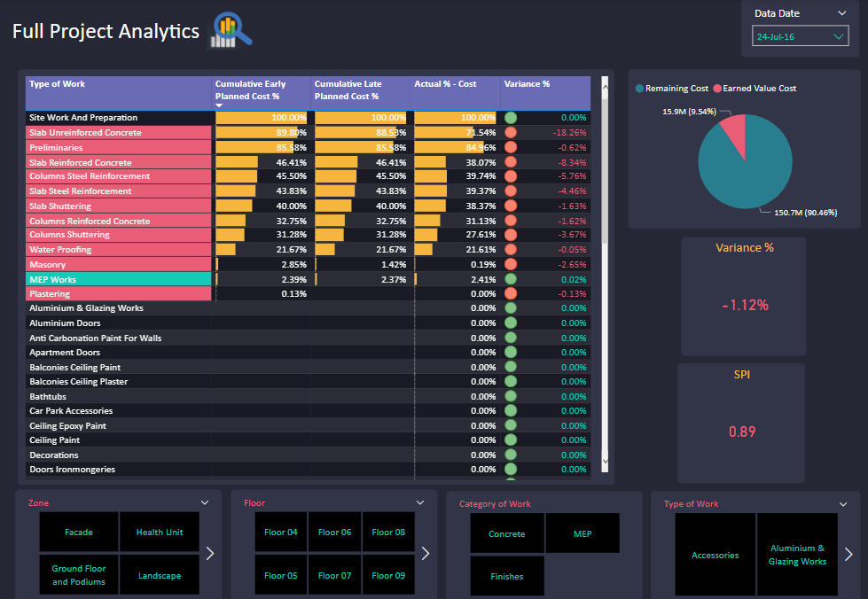The height and width of the screenshot is (599, 868).
Task: Open the 24-Jul-16 date dropdown
Action: click(798, 35)
